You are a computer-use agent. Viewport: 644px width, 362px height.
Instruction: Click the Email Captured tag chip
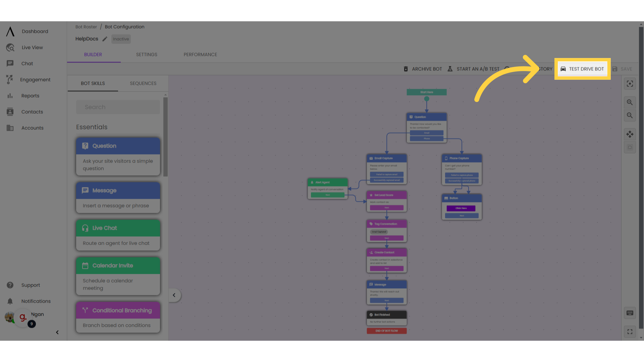pyautogui.click(x=379, y=232)
